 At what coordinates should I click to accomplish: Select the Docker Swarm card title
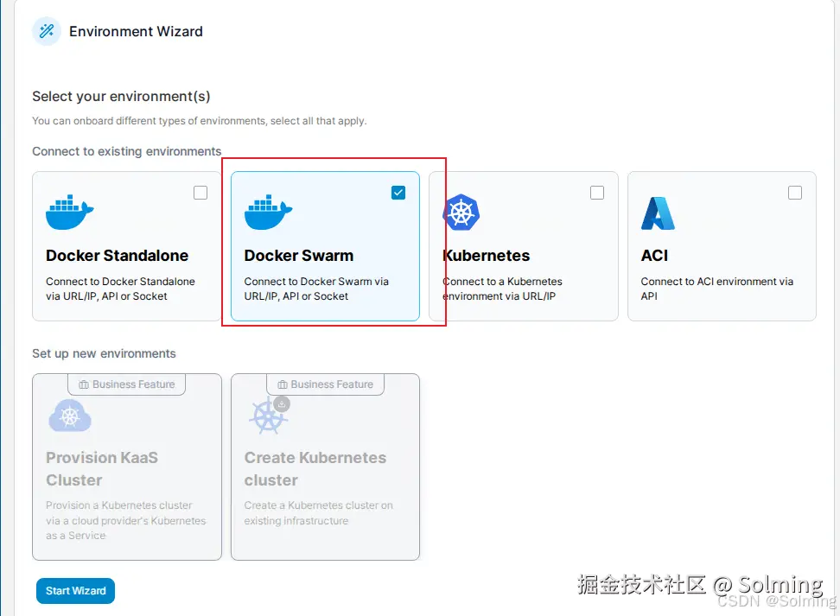tap(299, 256)
